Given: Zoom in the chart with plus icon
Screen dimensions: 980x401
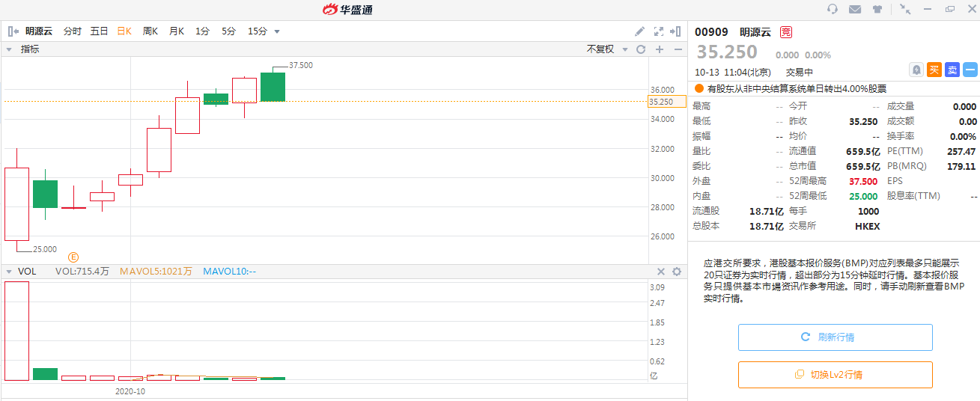Looking at the screenshot, I should point(660,49).
